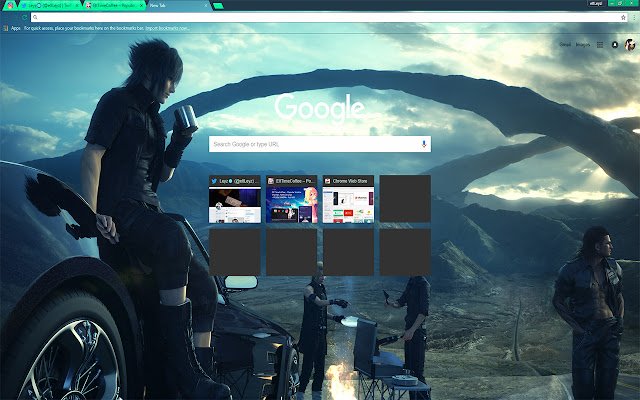Minimize the Chrome window
640x400 pixels.
612,3
